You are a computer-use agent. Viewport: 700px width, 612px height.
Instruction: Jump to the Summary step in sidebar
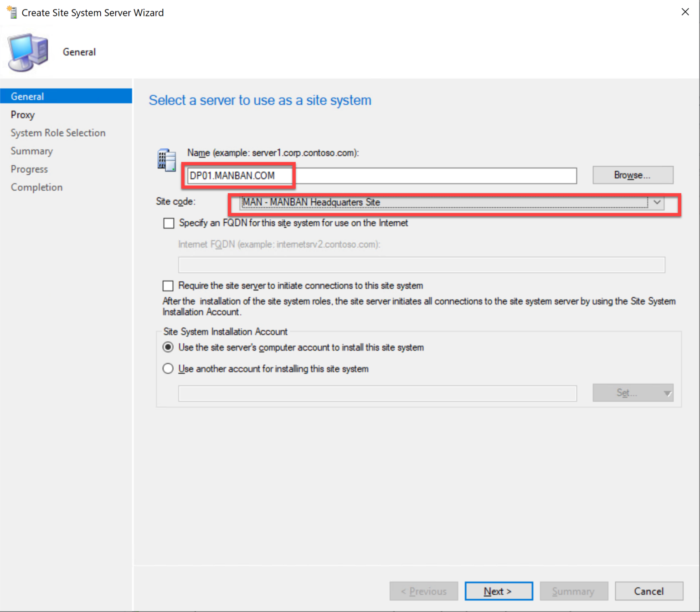pyautogui.click(x=32, y=151)
